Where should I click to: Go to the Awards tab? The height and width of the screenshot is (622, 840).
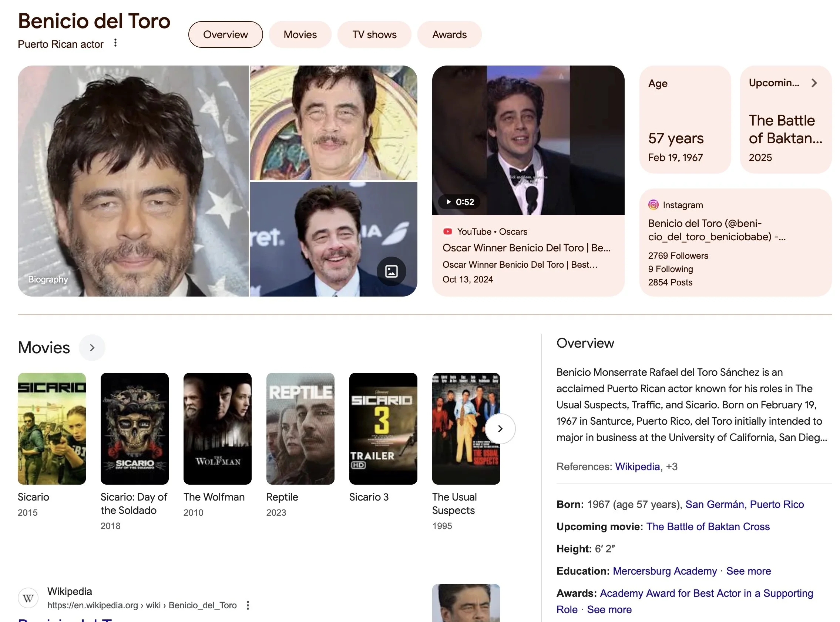[x=449, y=35]
